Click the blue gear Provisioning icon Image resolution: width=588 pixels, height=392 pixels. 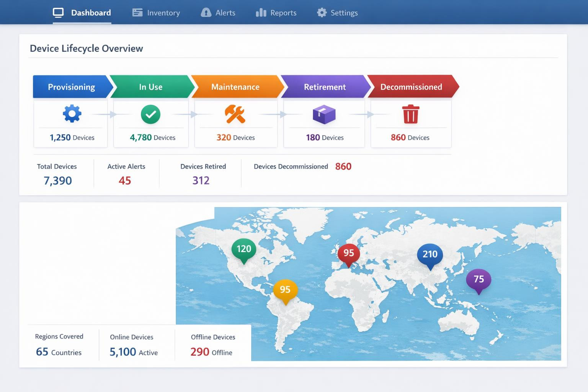[72, 114]
